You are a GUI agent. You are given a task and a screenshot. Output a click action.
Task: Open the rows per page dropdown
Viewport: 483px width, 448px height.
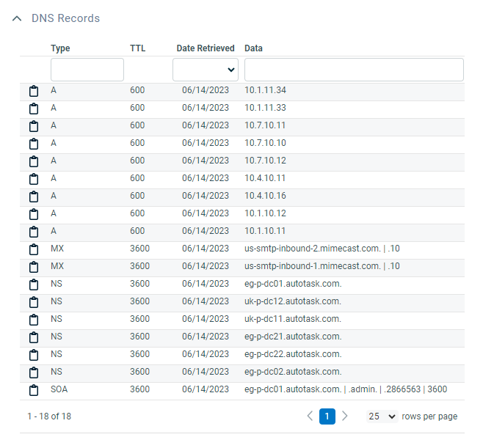click(382, 416)
